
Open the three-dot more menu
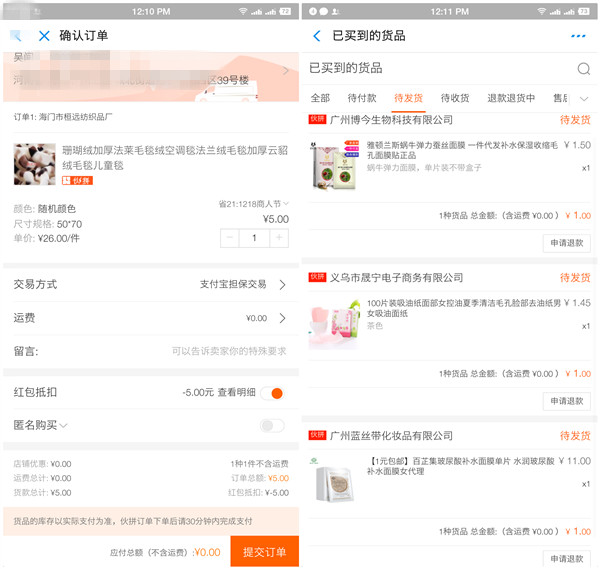point(578,36)
